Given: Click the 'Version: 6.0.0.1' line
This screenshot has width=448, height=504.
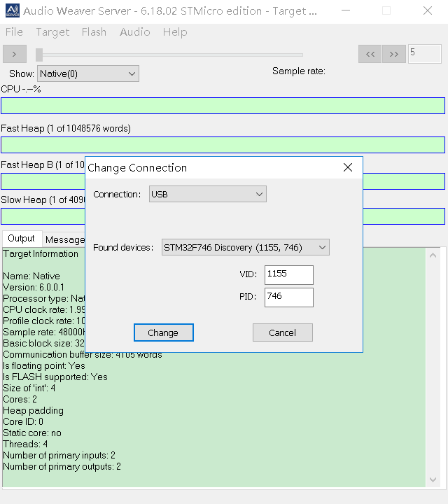Looking at the screenshot, I should tap(34, 287).
